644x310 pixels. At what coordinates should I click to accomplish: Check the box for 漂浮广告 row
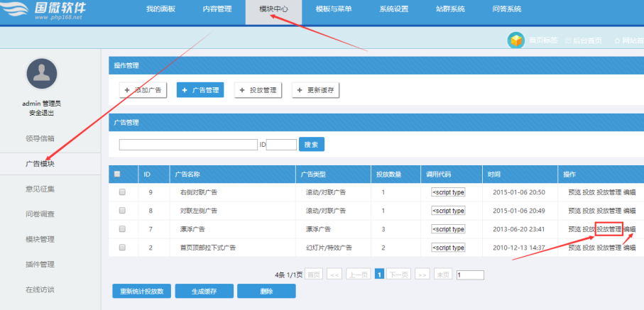click(x=122, y=229)
